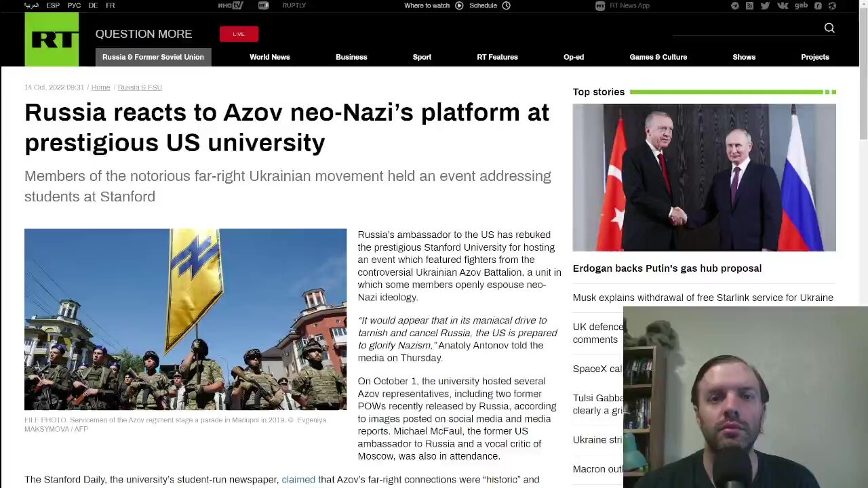
Task: Click the search magnifier icon
Action: coord(829,28)
